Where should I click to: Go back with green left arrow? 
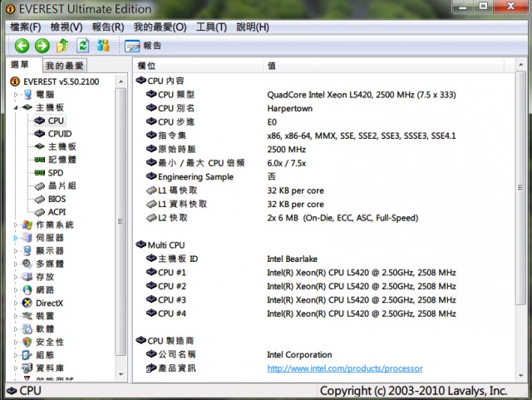(22, 46)
